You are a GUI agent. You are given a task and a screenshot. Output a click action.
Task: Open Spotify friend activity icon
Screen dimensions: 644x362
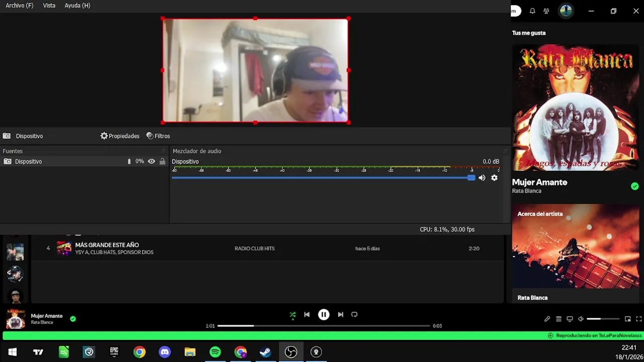click(x=546, y=11)
